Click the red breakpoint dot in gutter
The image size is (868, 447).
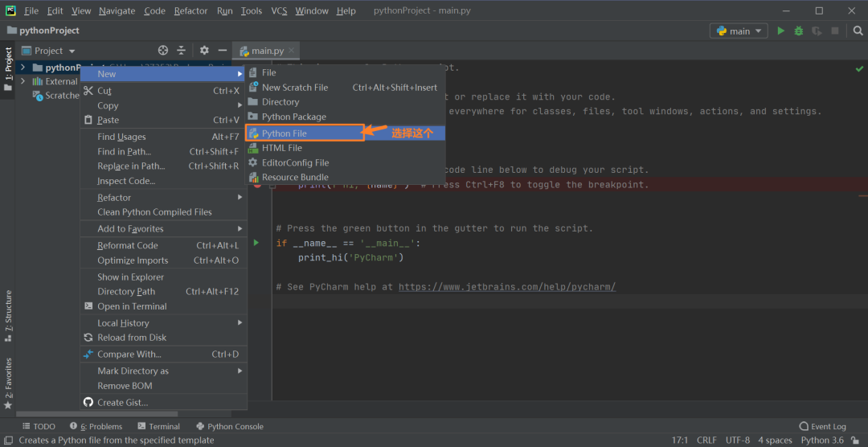pos(257,184)
